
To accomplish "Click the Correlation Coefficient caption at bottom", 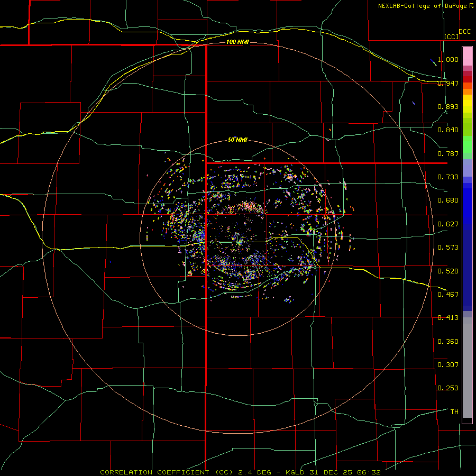I will (x=240, y=472).
